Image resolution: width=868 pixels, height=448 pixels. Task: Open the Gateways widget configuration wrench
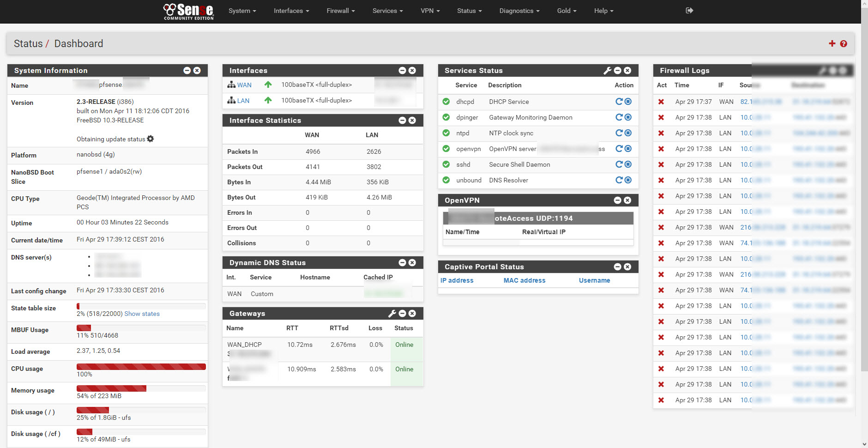(392, 313)
